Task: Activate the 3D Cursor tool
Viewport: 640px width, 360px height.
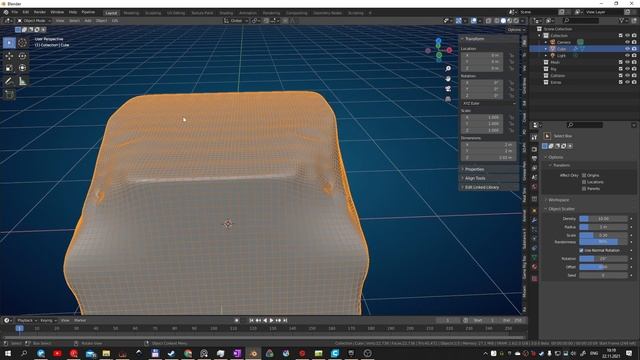Action: click(x=22, y=42)
